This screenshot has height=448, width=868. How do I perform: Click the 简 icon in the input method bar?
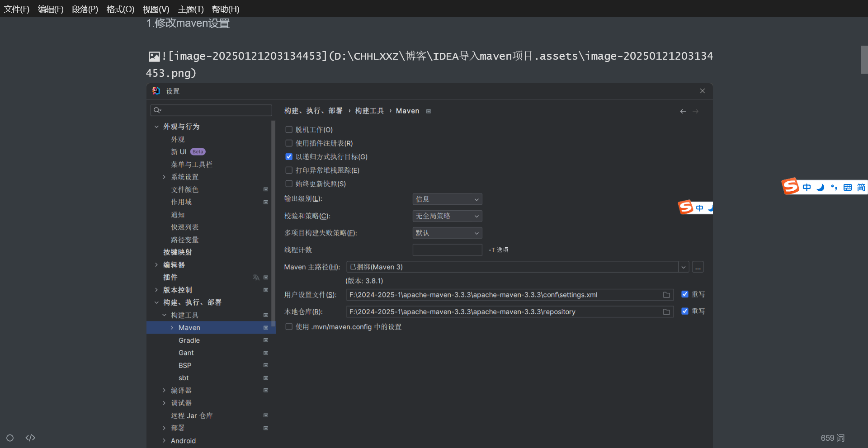pyautogui.click(x=861, y=187)
